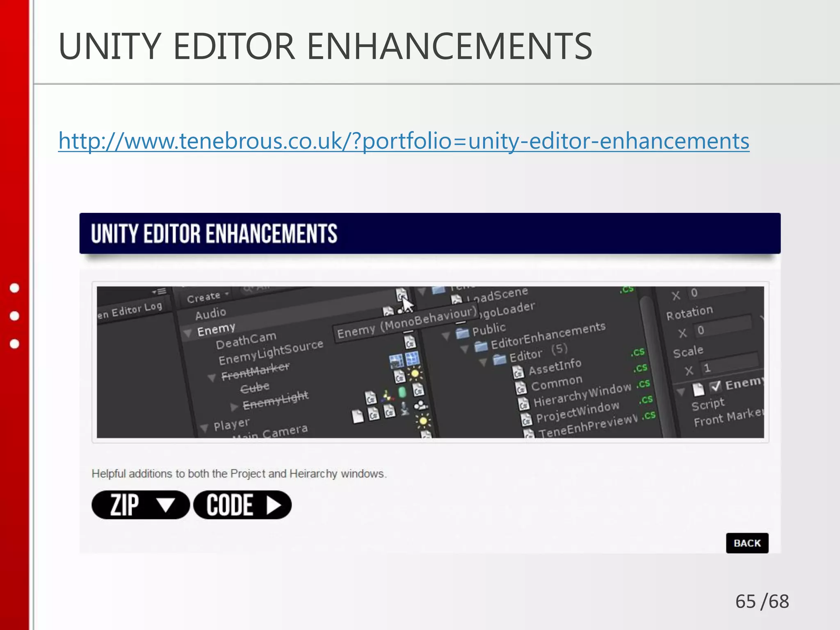Image resolution: width=840 pixels, height=630 pixels.
Task: Click the sun light icon on the Main Camera row
Action: 423,421
